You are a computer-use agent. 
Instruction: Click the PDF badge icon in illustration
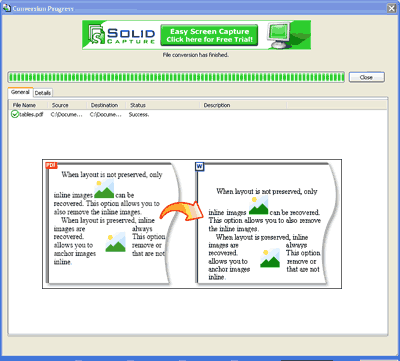[x=51, y=165]
